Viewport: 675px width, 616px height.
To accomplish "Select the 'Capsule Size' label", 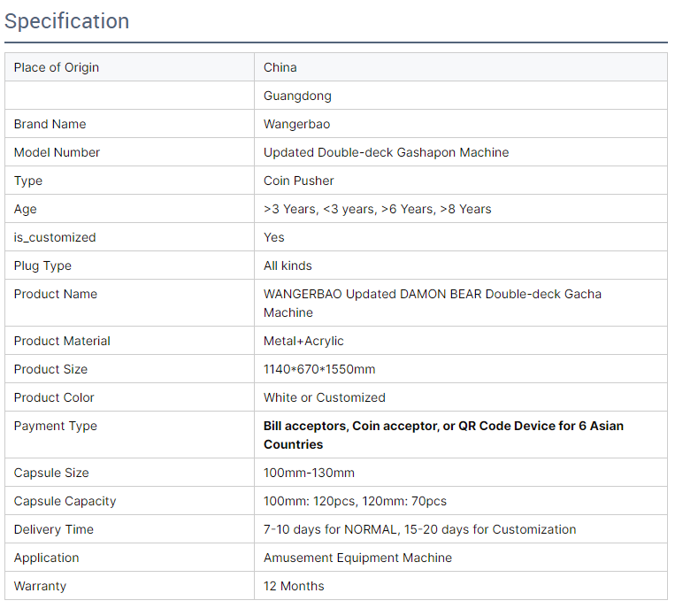I will click(51, 473).
